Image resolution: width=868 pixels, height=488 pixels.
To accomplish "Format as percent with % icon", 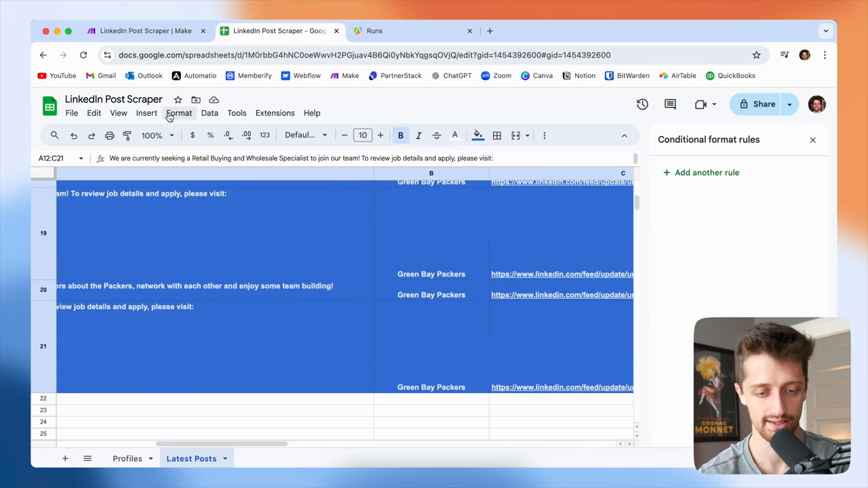I will [x=210, y=136].
